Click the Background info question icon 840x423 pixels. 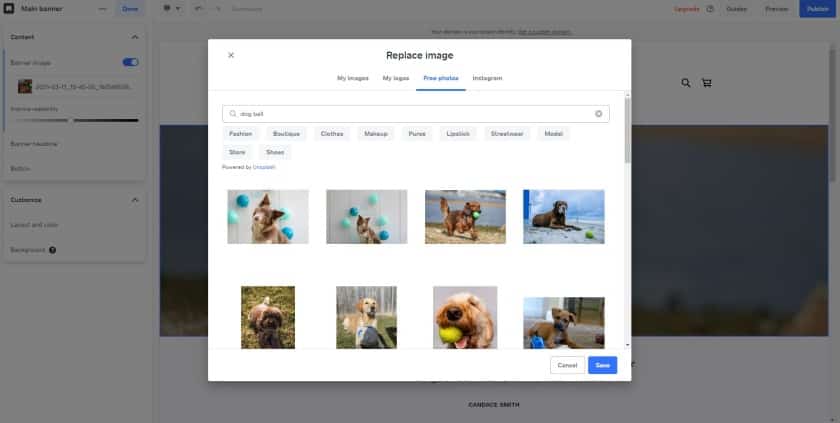(52, 250)
